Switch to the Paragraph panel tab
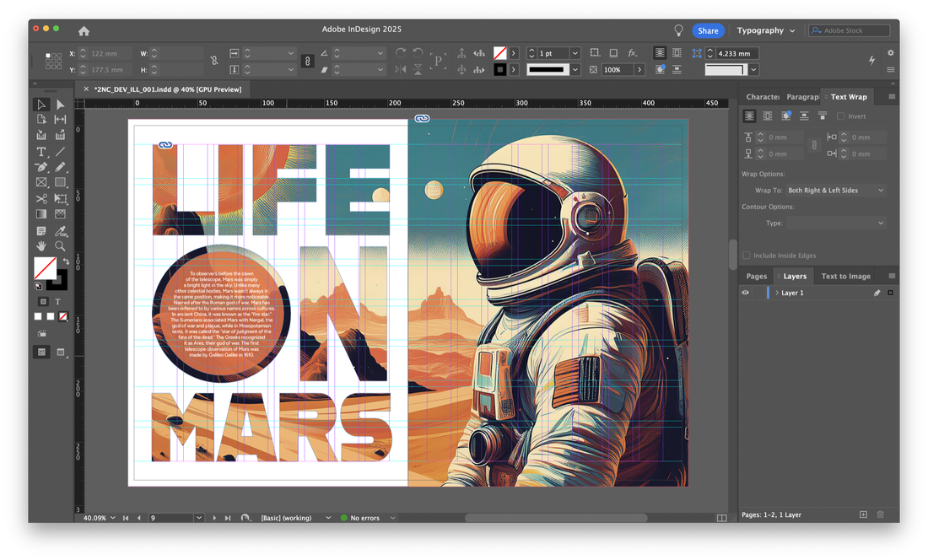Screen dimensions: 928x560 pyautogui.click(x=802, y=97)
